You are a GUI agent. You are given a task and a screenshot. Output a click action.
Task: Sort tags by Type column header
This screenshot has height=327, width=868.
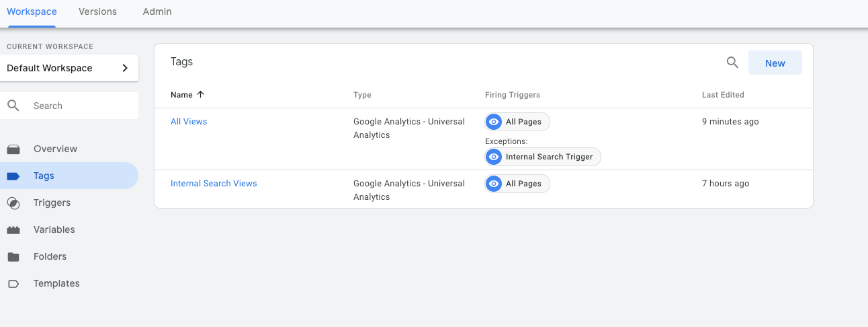click(362, 95)
